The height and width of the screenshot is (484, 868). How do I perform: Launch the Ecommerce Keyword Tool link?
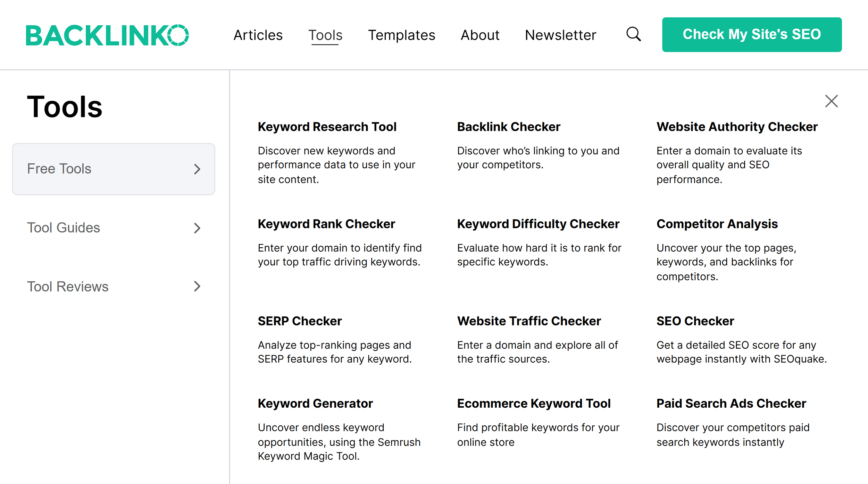[x=534, y=404]
